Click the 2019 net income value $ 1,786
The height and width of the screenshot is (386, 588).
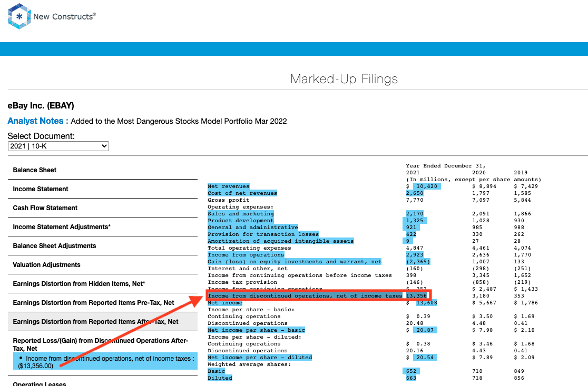click(526, 302)
